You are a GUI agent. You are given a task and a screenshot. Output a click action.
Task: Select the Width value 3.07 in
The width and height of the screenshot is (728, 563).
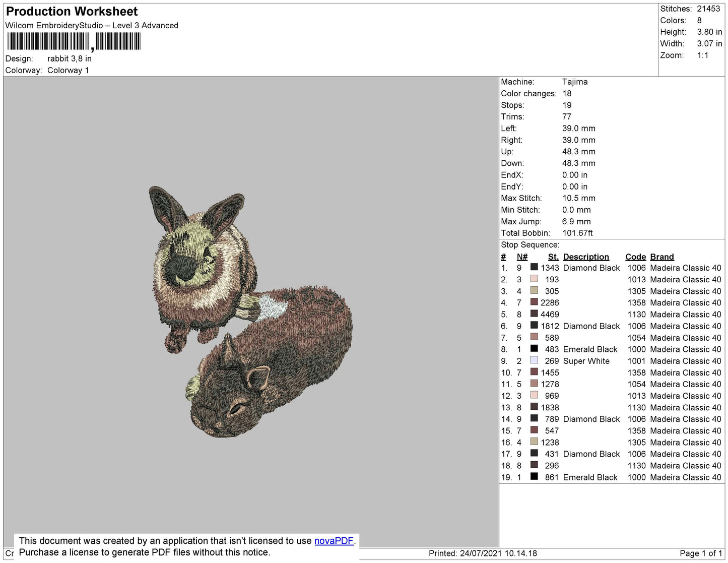coord(709,44)
